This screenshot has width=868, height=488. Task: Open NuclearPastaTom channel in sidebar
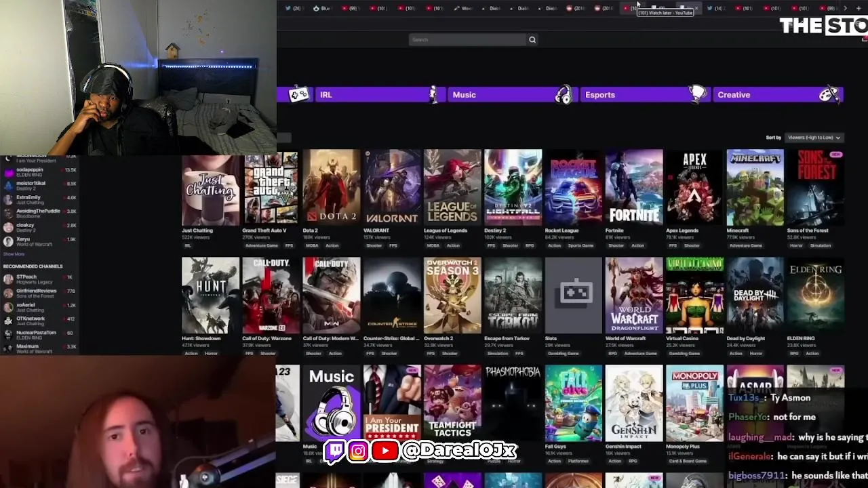click(41, 335)
